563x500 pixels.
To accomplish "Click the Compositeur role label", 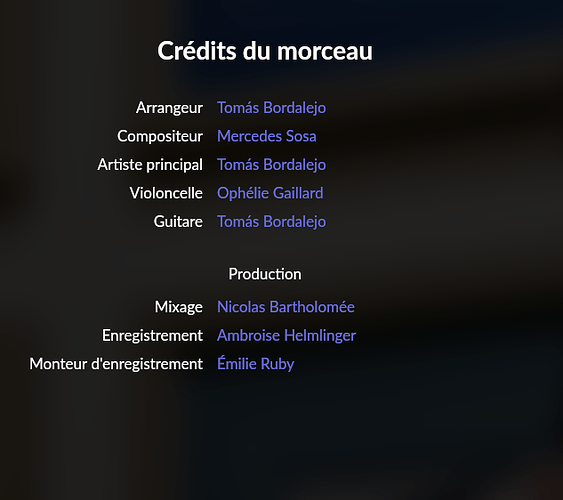I will click(x=160, y=136).
